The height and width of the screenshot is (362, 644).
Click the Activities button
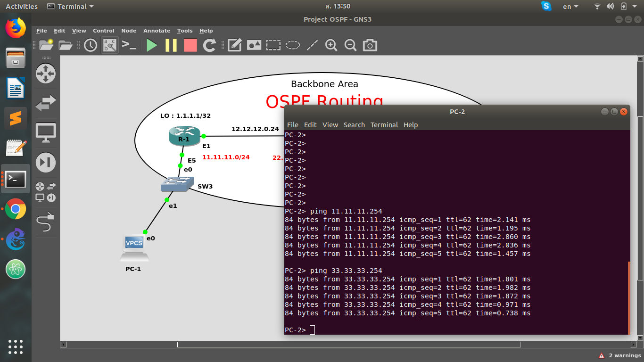22,6
